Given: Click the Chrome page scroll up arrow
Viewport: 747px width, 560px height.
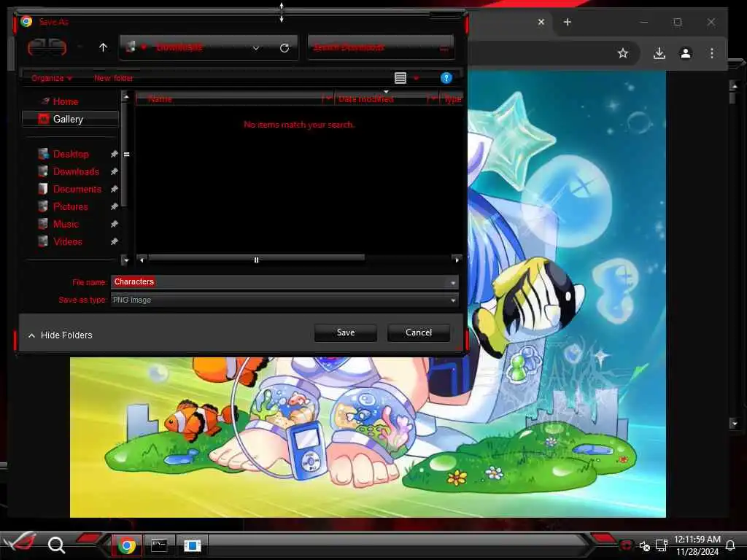Looking at the screenshot, I should tap(734, 86).
